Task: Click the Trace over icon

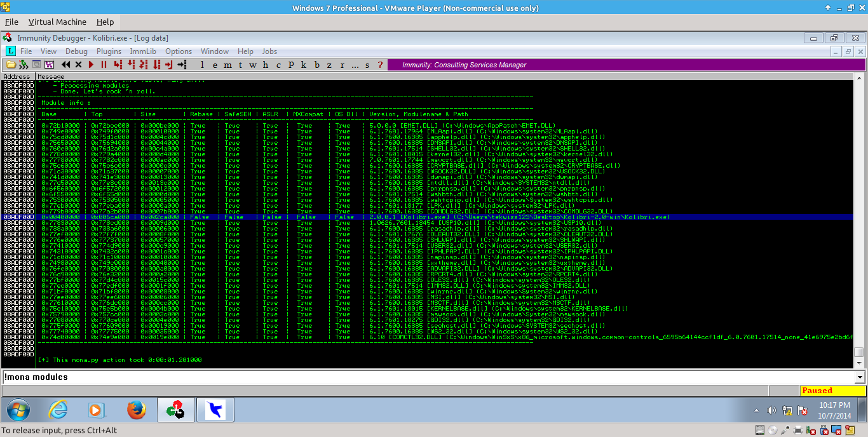Action: 156,65
